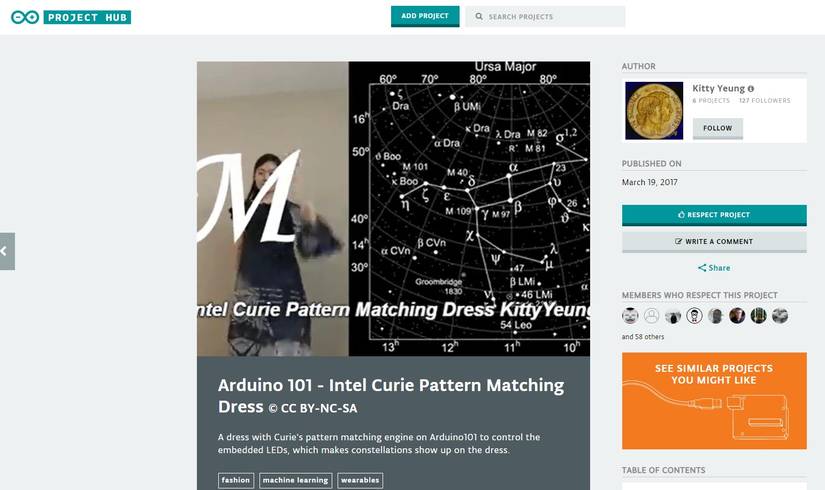
Task: Open the Kitty Yeung profile link
Action: [718, 88]
